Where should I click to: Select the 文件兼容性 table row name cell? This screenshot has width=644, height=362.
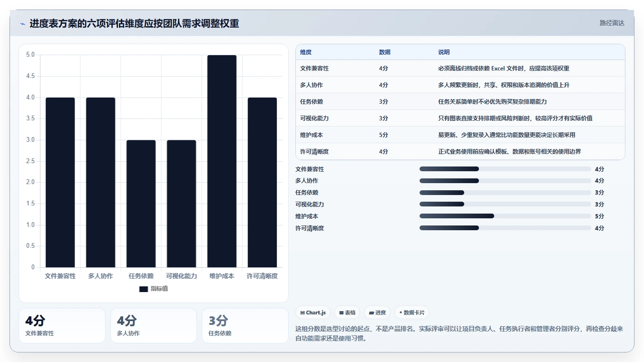click(x=314, y=68)
